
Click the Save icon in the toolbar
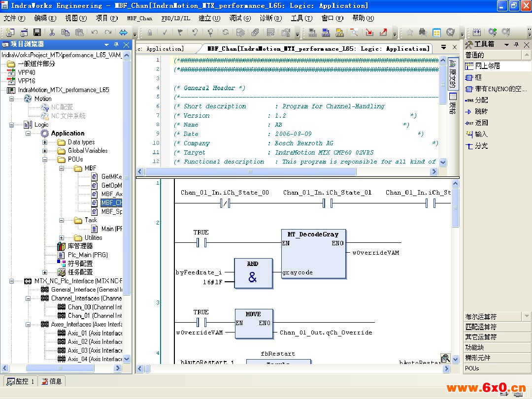37,33
